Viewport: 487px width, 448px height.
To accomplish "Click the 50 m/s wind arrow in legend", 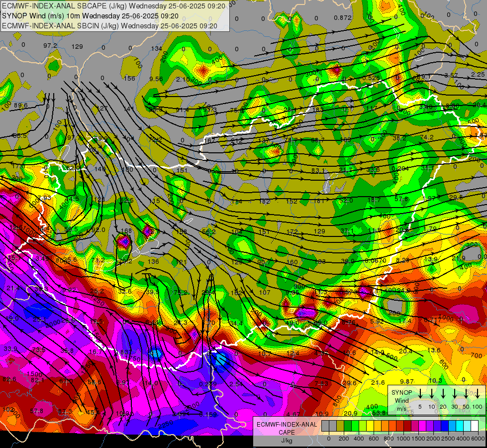I will pyautogui.click(x=466, y=394).
